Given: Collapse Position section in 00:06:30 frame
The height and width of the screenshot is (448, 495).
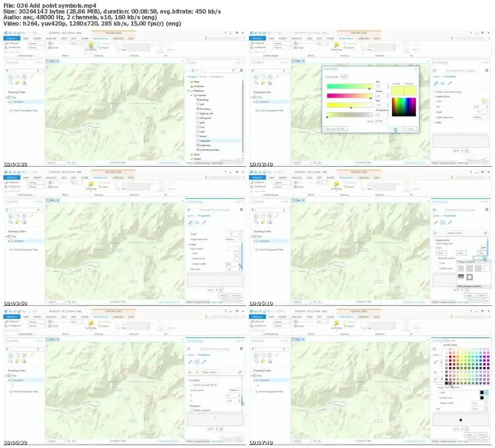Looking at the screenshot, I should pyautogui.click(x=189, y=380).
